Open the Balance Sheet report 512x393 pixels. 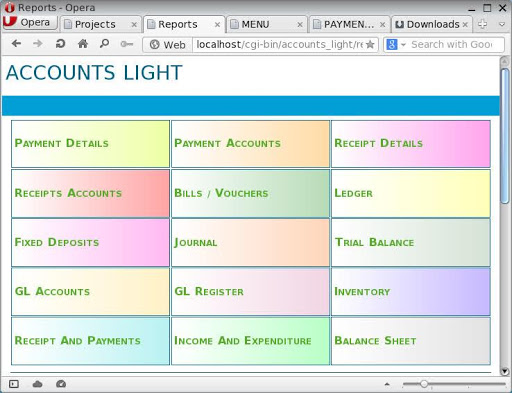pos(411,341)
